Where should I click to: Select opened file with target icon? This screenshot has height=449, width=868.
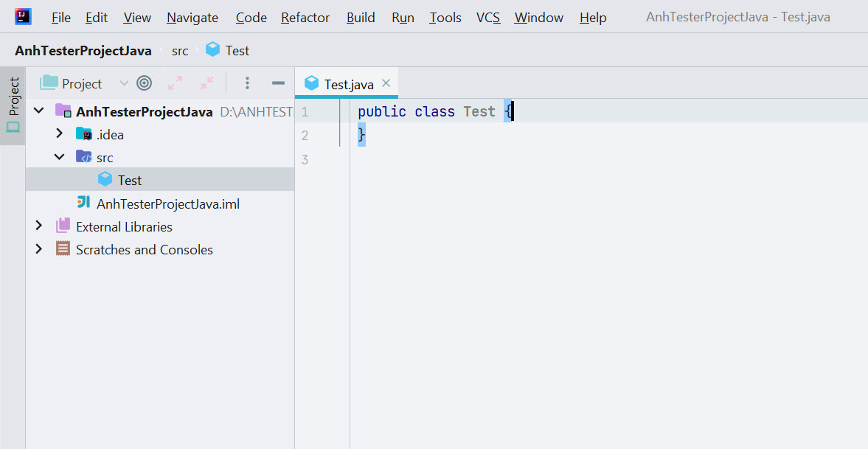pos(144,83)
